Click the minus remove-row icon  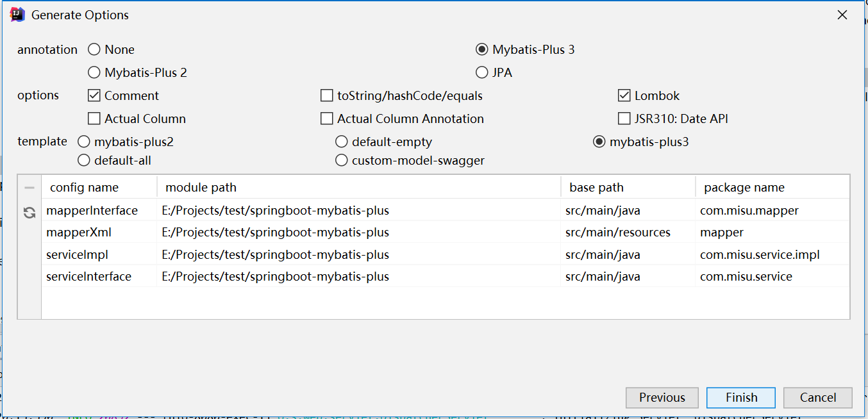pyautogui.click(x=29, y=188)
